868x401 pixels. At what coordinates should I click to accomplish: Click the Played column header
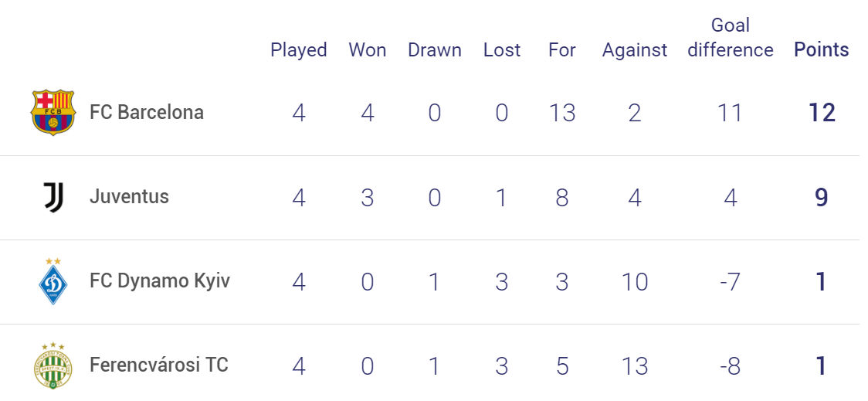click(x=298, y=50)
